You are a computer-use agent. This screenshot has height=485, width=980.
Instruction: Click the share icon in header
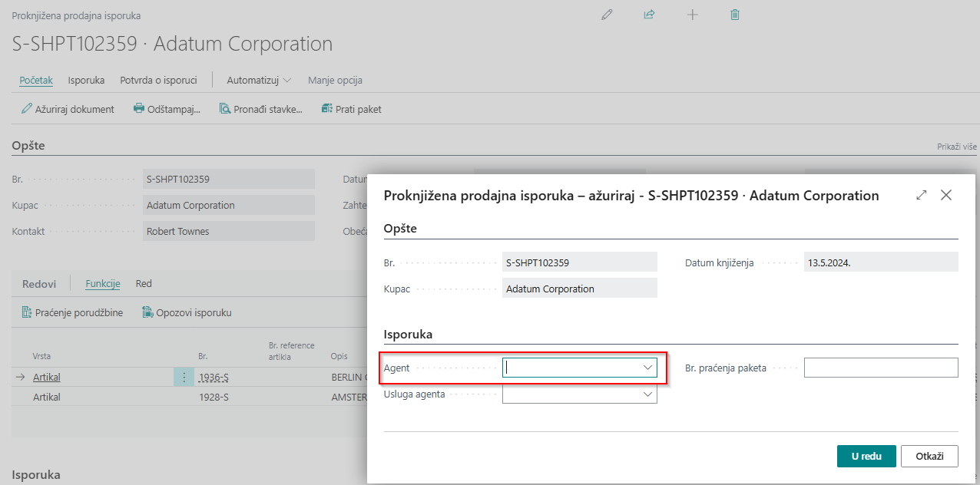pos(649,15)
